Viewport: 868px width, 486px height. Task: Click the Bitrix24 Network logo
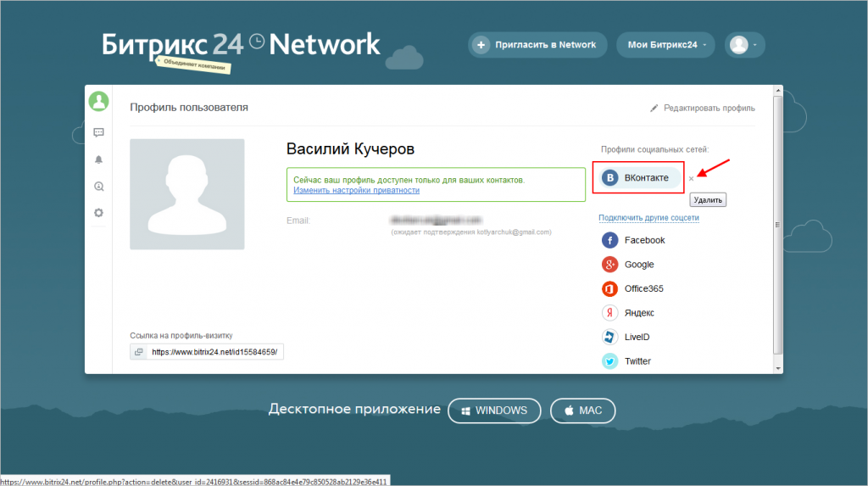[240, 46]
